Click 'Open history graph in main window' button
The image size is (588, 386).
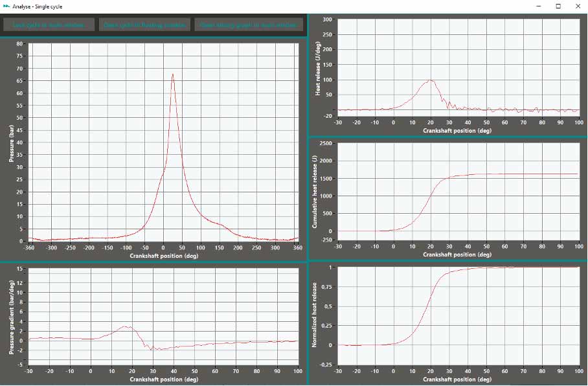pyautogui.click(x=249, y=24)
